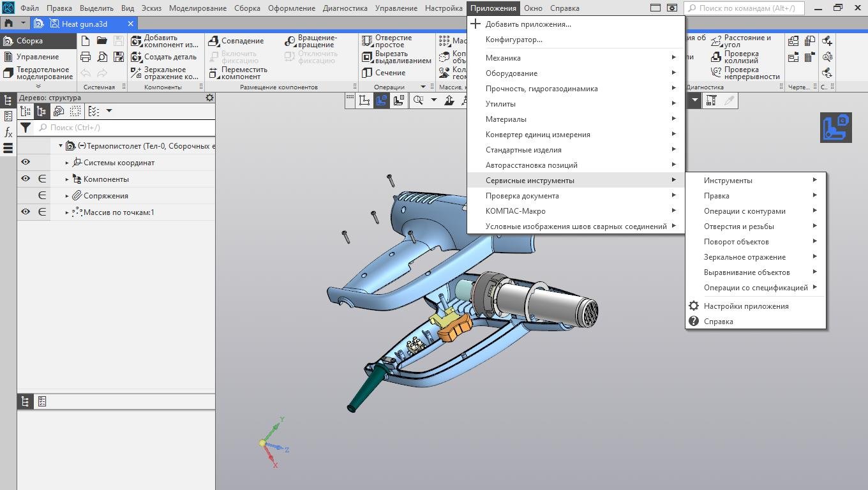Hide 'Компоненты' using its eye icon
868x490 pixels.
pos(26,179)
